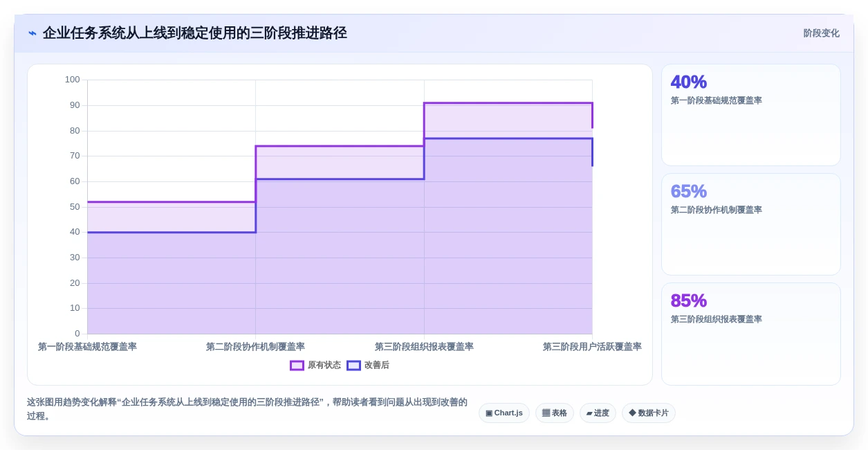Image resolution: width=868 pixels, height=450 pixels.
Task: Toggle the 原有状态 legend swatch
Action: point(297,366)
